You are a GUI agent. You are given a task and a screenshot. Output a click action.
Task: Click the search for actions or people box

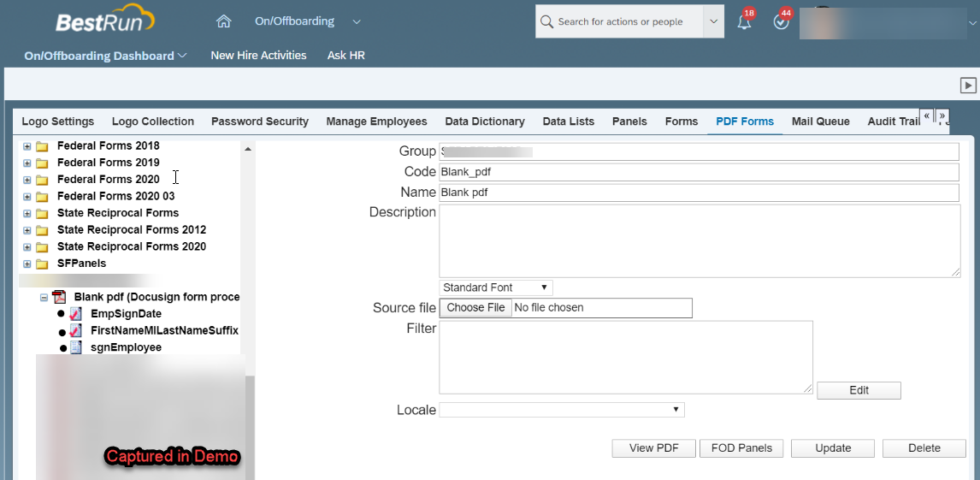pos(619,22)
